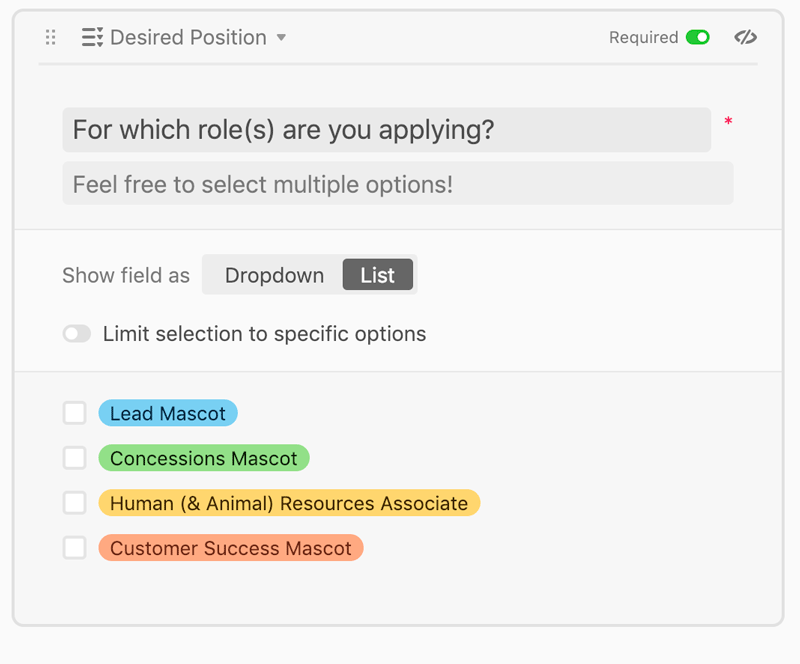
Task: Click the blue Lead Mascot chip
Action: pyautogui.click(x=168, y=412)
